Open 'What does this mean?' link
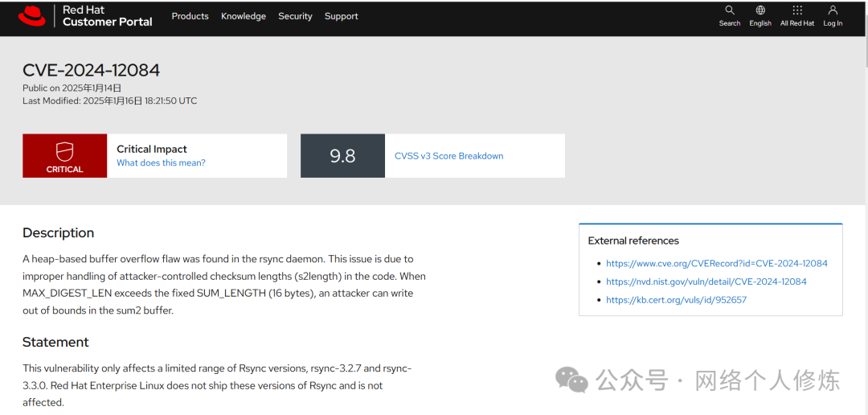 (x=161, y=163)
